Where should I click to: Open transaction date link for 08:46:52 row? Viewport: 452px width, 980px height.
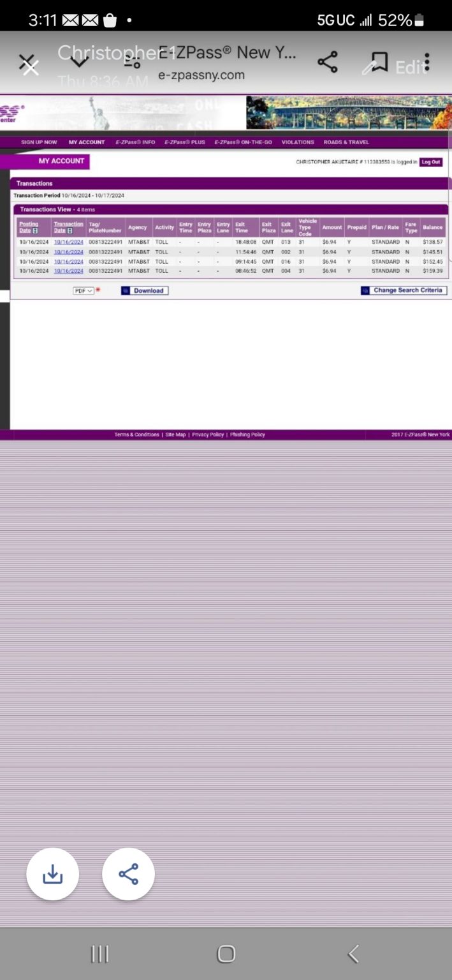coord(68,271)
